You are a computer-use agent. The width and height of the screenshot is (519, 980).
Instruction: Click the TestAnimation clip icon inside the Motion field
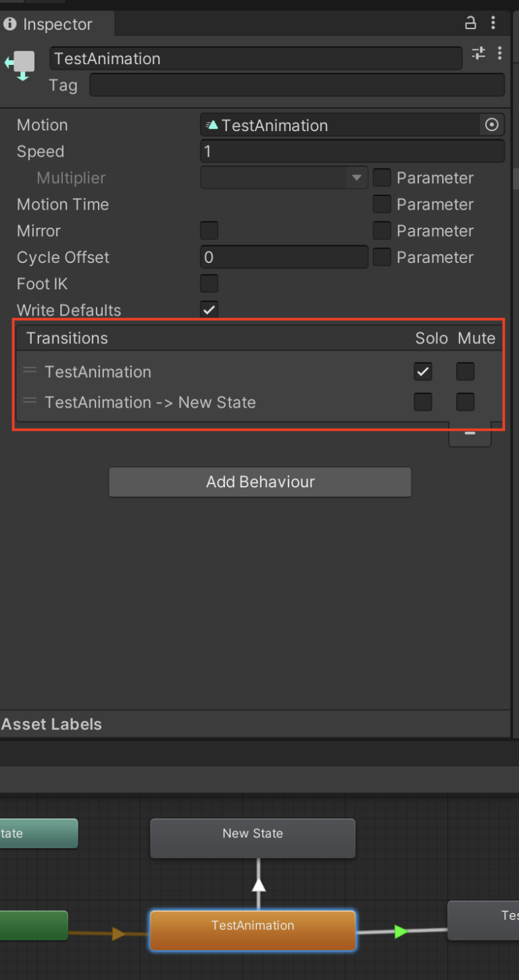[x=209, y=124]
